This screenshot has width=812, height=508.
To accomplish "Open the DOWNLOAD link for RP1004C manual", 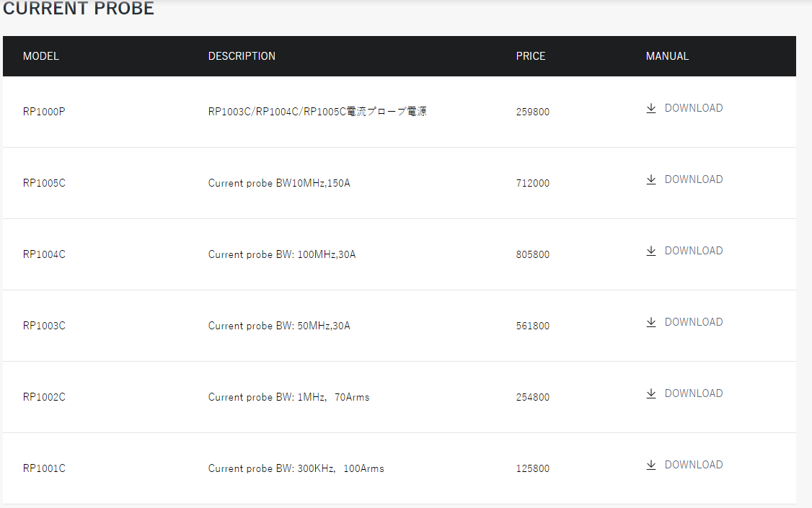I will (694, 251).
